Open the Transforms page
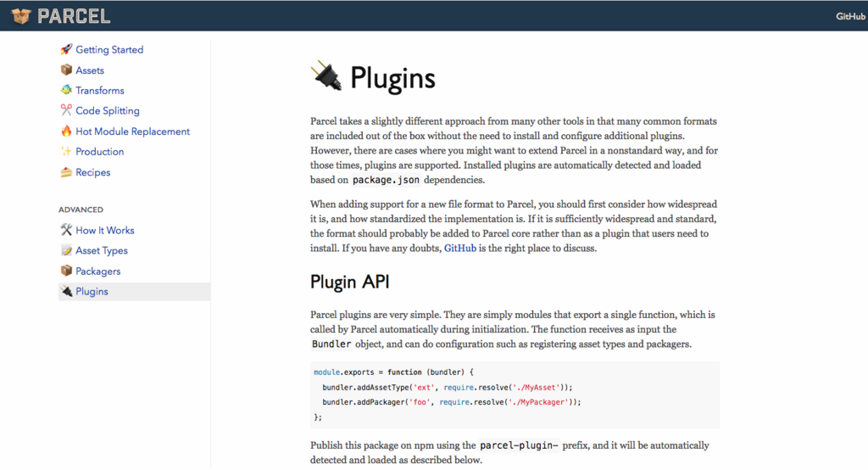868x470 pixels. (x=100, y=90)
